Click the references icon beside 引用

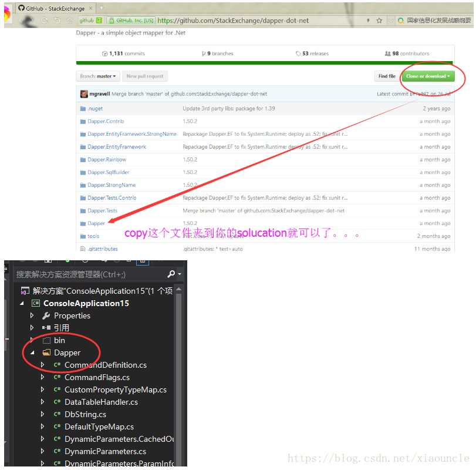pyautogui.click(x=46, y=328)
